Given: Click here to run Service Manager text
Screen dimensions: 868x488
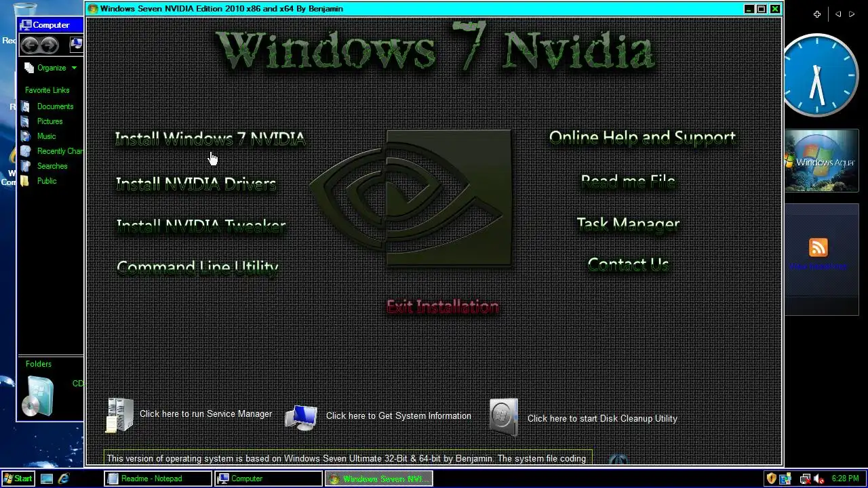Looking at the screenshot, I should tap(205, 413).
